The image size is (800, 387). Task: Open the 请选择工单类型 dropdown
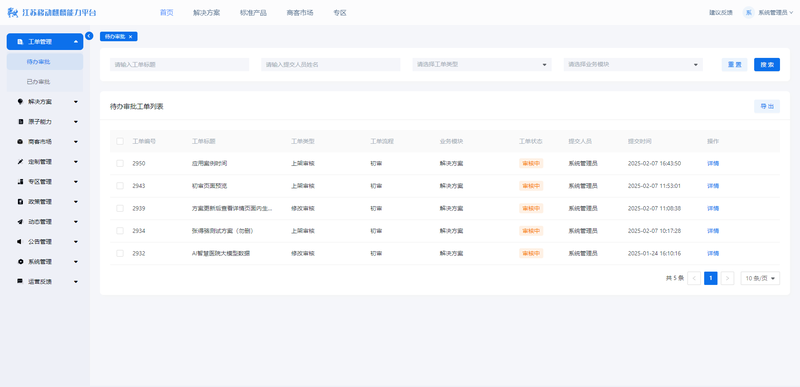(x=482, y=65)
